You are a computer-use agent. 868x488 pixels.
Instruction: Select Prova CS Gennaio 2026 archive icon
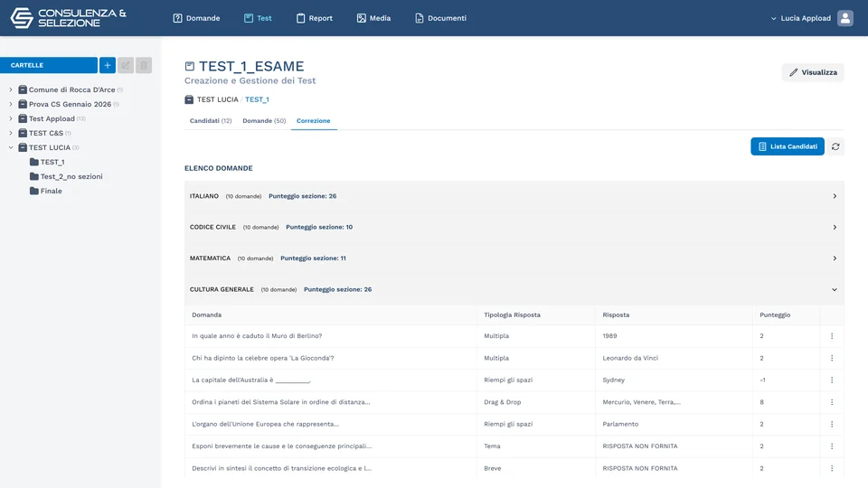tap(23, 104)
